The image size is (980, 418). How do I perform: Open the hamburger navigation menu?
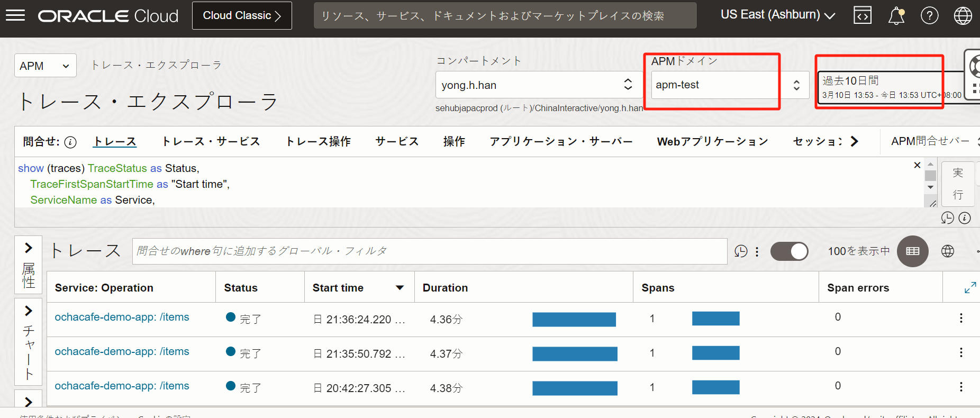tap(15, 15)
